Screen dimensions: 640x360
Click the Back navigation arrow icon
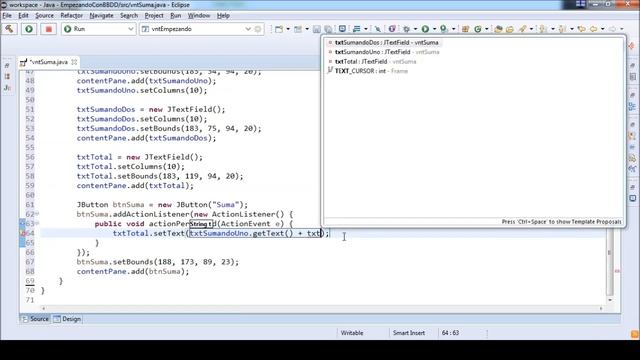(593, 29)
